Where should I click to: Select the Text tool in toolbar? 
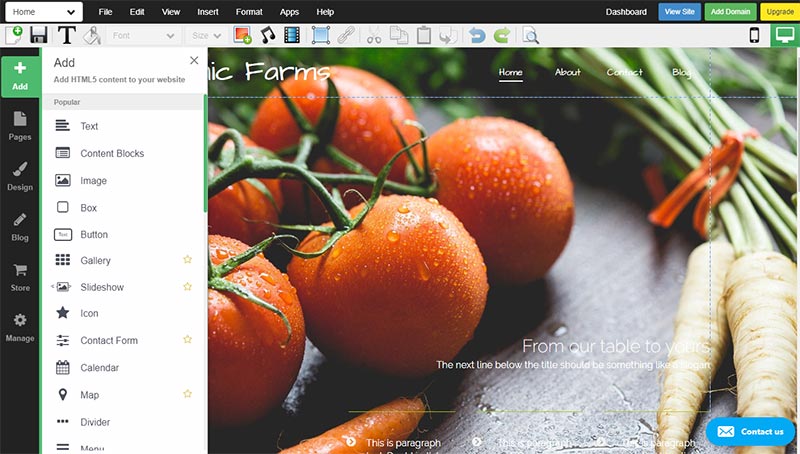pos(66,36)
